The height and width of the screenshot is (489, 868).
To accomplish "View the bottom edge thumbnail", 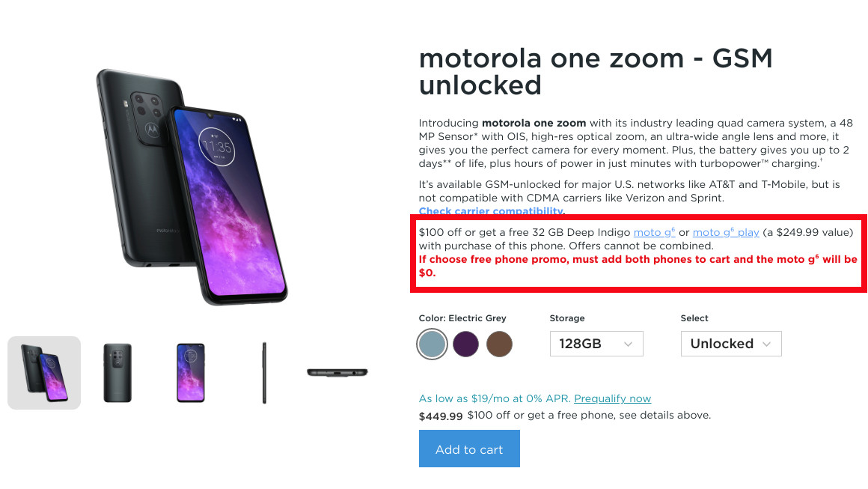I will coord(337,372).
